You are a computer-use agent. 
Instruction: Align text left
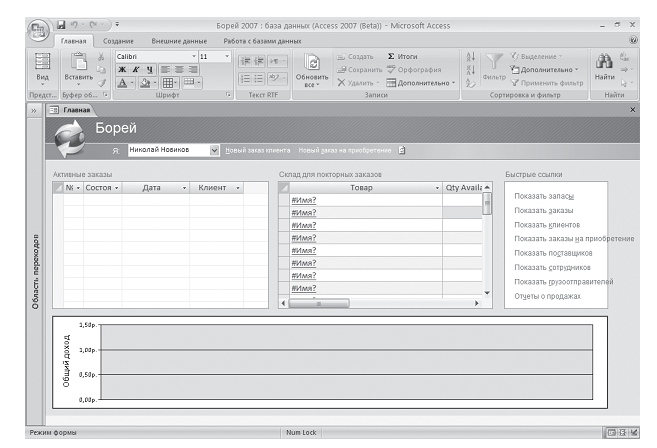point(166,70)
